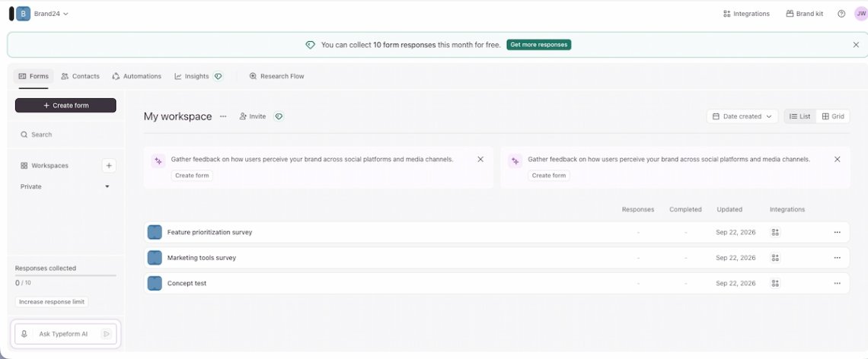This screenshot has height=359, width=868.
Task: Click Create form in right suggestion card
Action: point(548,176)
